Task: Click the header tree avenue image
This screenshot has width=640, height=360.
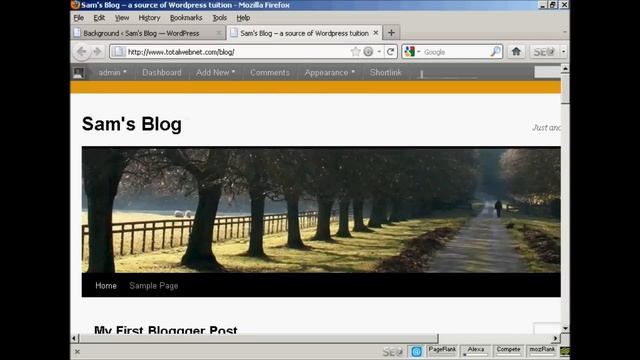Action: click(x=321, y=209)
